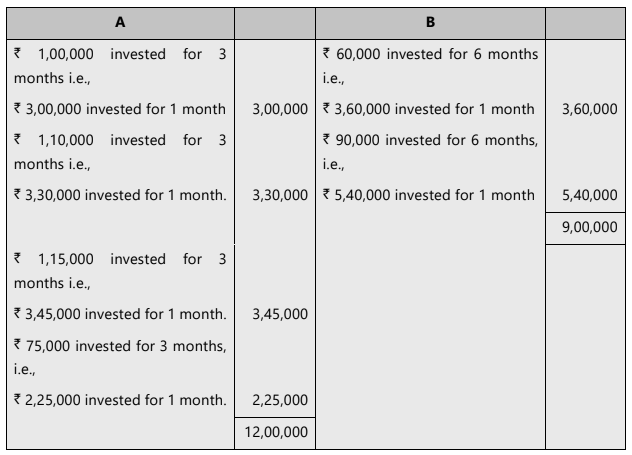The image size is (632, 455).
Task: Click the 5,40,000 figure in B's amount column
Action: point(590,195)
